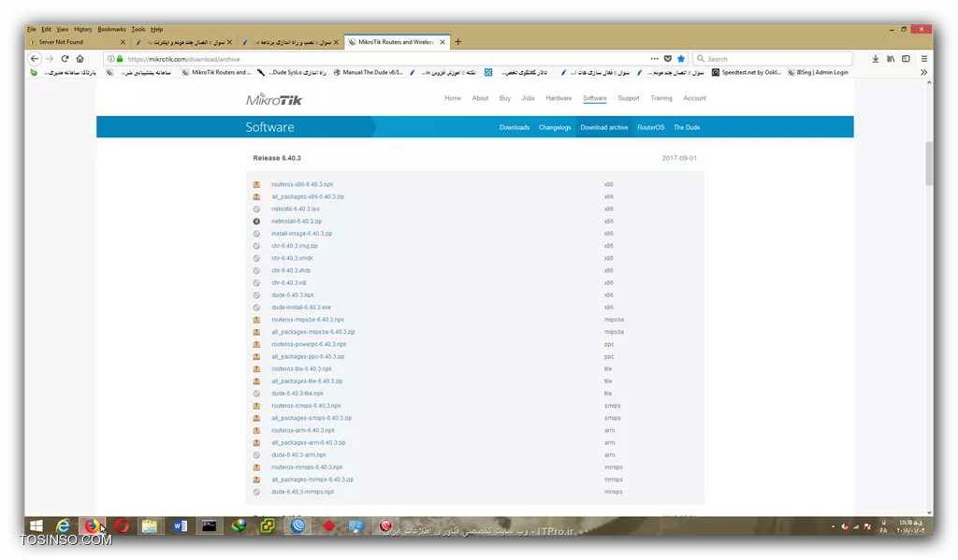Click icon beside all_packages-ppc-6.40.3.zip
This screenshot has height=560, width=958.
click(256, 356)
